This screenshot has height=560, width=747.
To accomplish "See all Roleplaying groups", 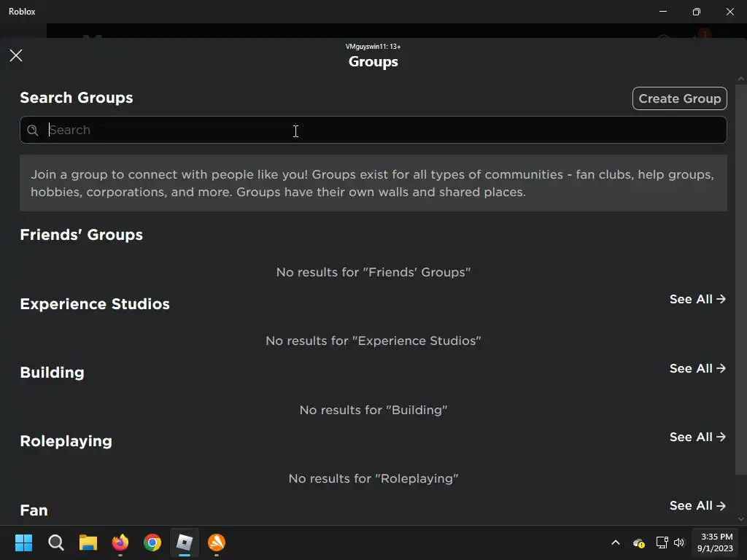I will [697, 437].
